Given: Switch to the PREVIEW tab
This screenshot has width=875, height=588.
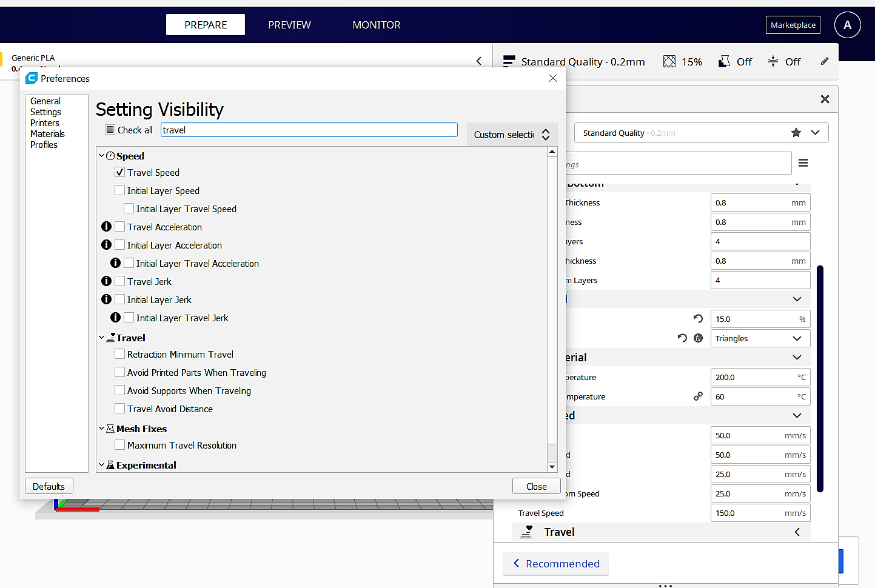Looking at the screenshot, I should tap(289, 25).
